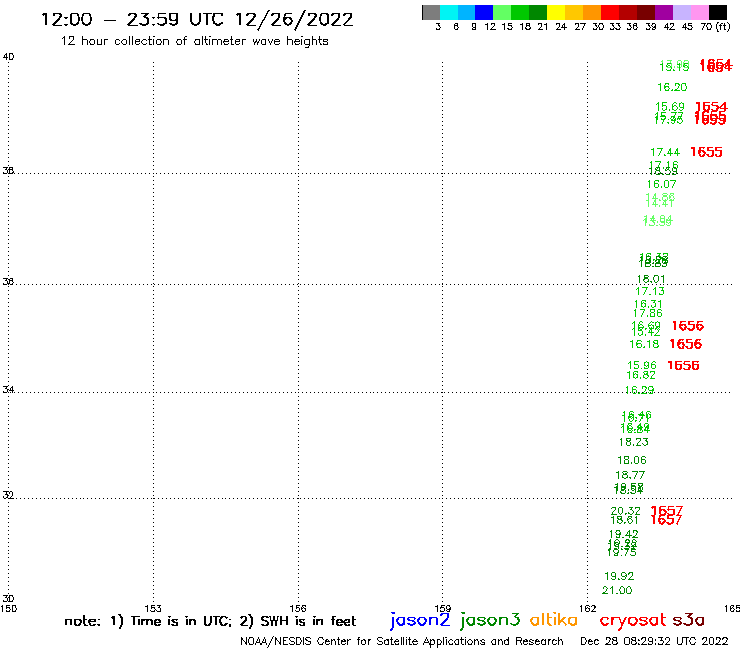Click the jason2 legend label

(420, 620)
